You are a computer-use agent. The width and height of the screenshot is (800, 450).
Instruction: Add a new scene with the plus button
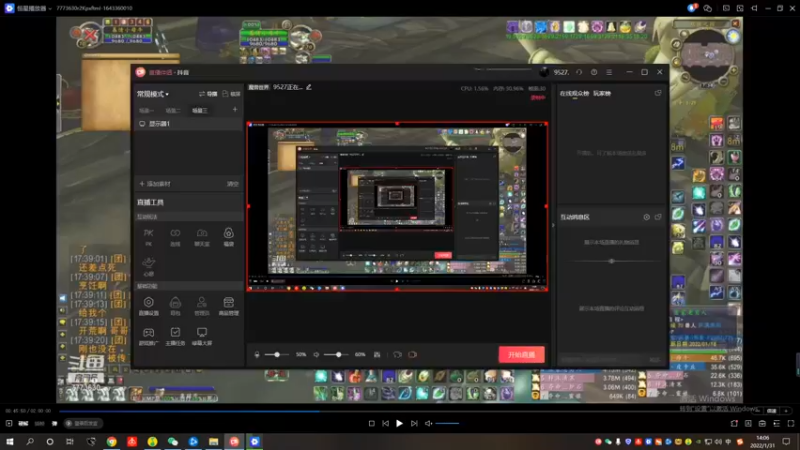(x=235, y=110)
